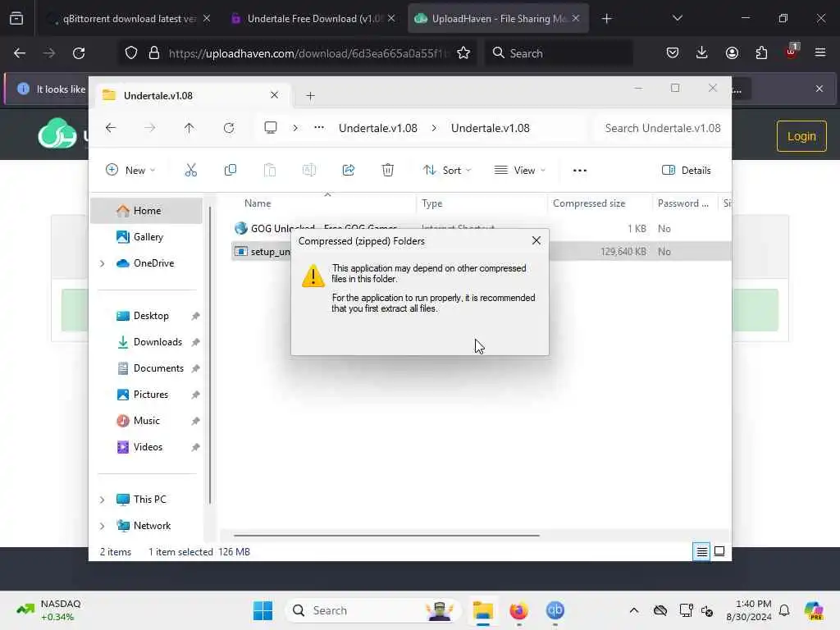Open the breadcrumb ellipsis in Explorer address bar

319,127
